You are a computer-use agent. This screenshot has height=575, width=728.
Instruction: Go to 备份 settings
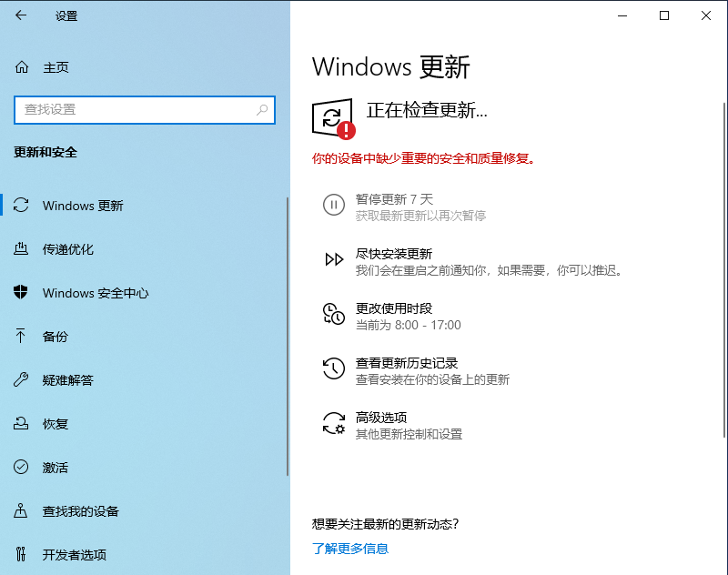pos(144,336)
